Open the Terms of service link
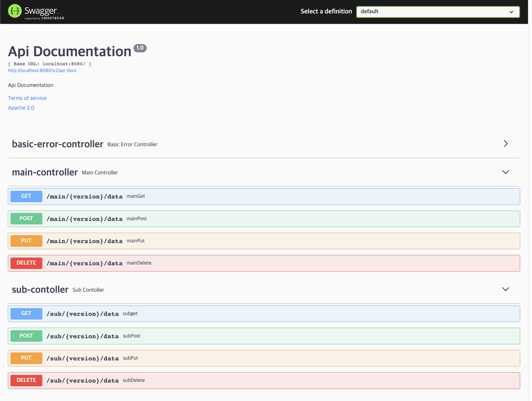Screen dimensions: 532x401 tap(27, 98)
